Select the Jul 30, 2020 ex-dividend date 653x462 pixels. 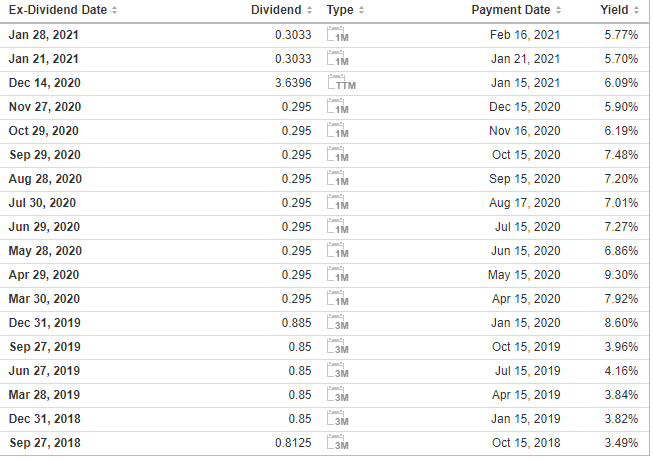pyautogui.click(x=42, y=203)
